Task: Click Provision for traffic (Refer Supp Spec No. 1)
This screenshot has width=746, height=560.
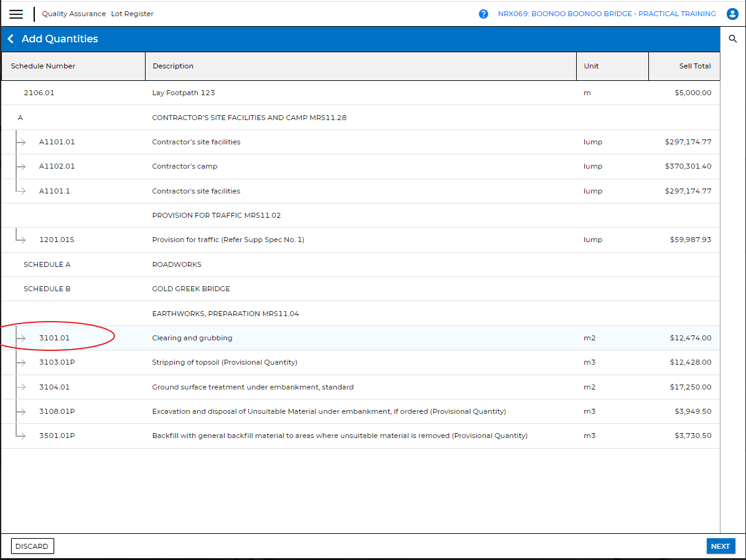Action: click(228, 240)
